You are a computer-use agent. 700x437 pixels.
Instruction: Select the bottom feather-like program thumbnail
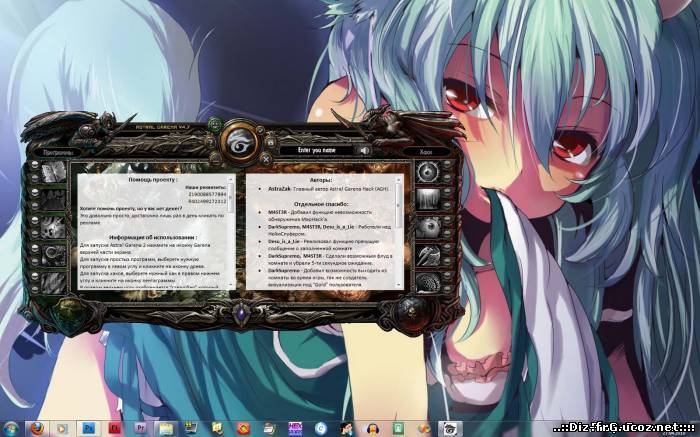54,282
